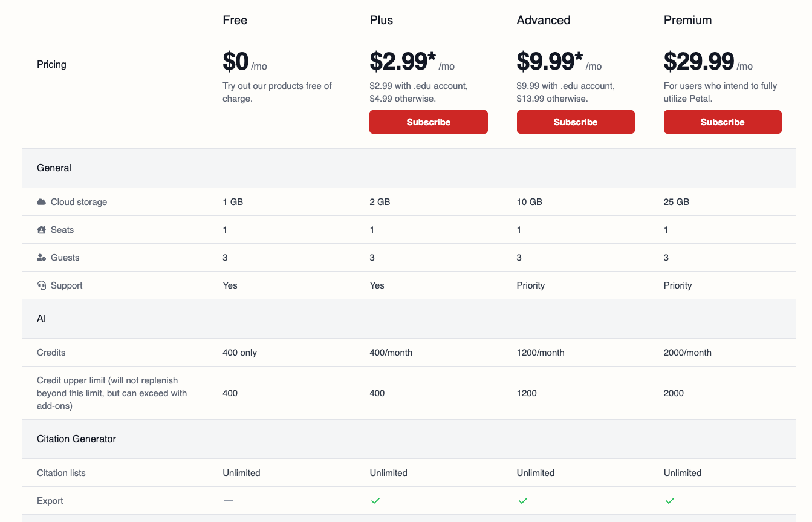The height and width of the screenshot is (522, 812).
Task: Click the Guests person icon
Action: pyautogui.click(x=41, y=258)
